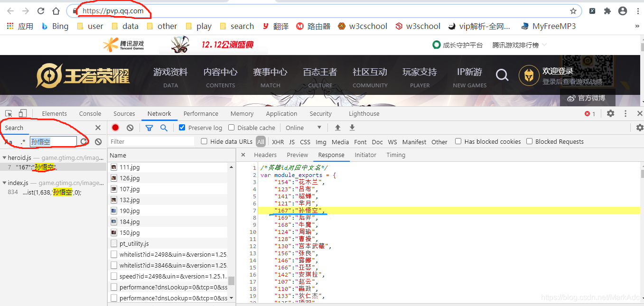Click the site search magnifier icon

[502, 75]
